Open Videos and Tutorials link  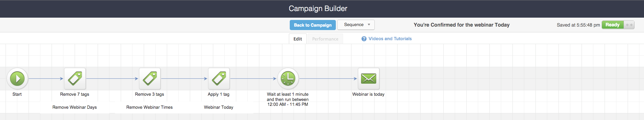click(x=390, y=39)
